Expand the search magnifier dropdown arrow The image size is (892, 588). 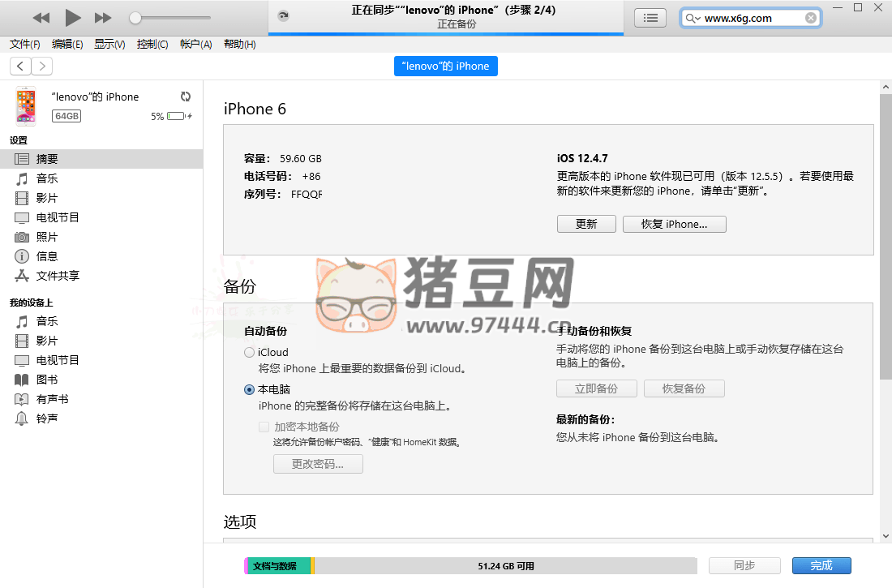coord(693,18)
